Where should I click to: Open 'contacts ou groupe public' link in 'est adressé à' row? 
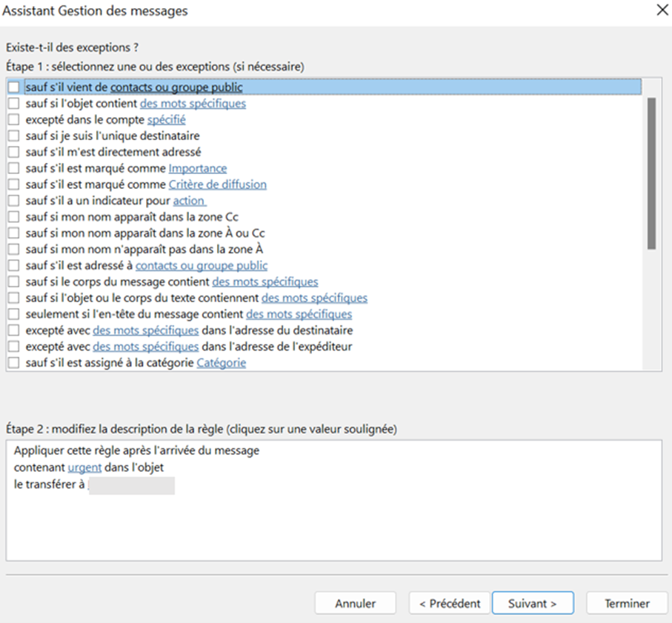tap(202, 266)
